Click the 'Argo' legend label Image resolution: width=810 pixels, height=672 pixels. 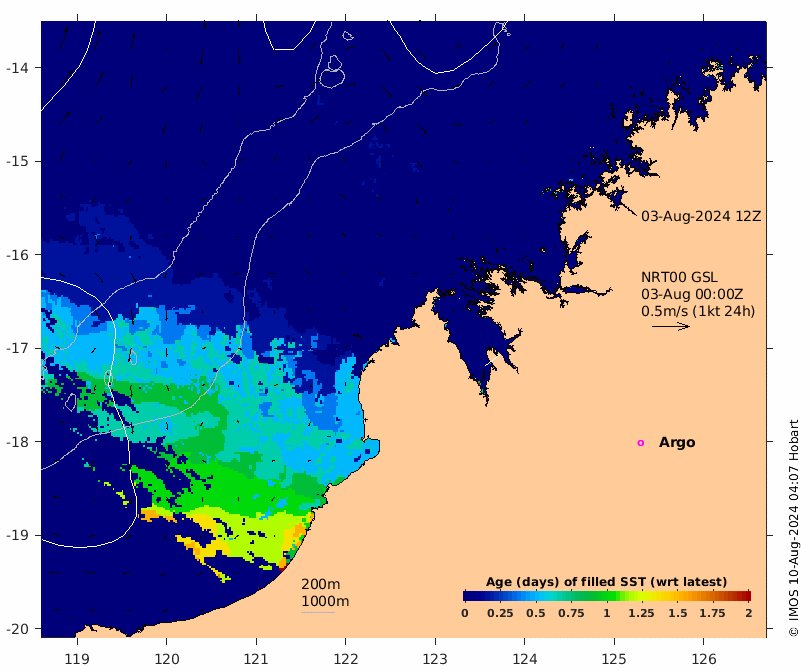pos(677,443)
